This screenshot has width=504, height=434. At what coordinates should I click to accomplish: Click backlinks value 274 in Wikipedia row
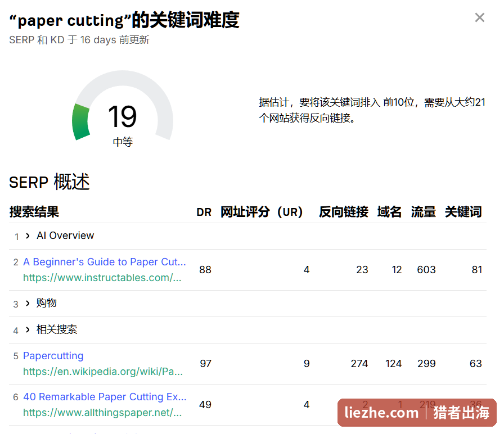pyautogui.click(x=359, y=364)
